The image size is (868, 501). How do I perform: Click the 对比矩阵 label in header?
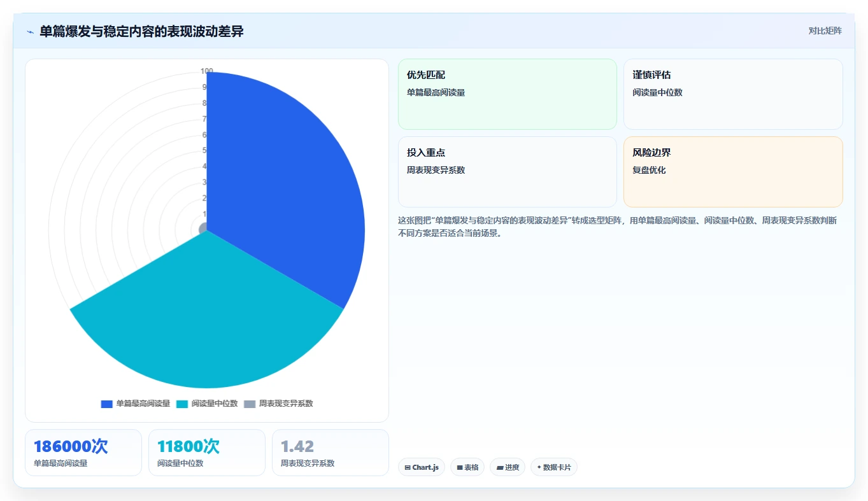pos(825,31)
